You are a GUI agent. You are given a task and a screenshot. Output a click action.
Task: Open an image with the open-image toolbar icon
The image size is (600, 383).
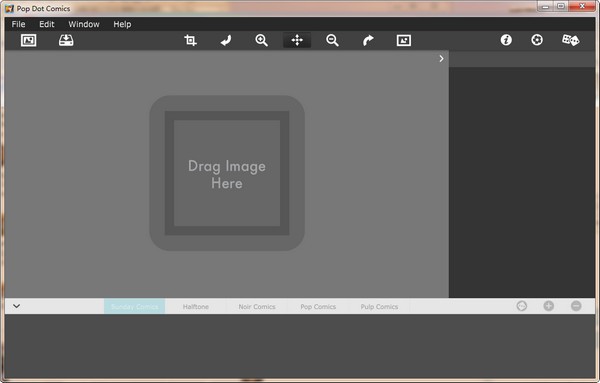(29, 40)
